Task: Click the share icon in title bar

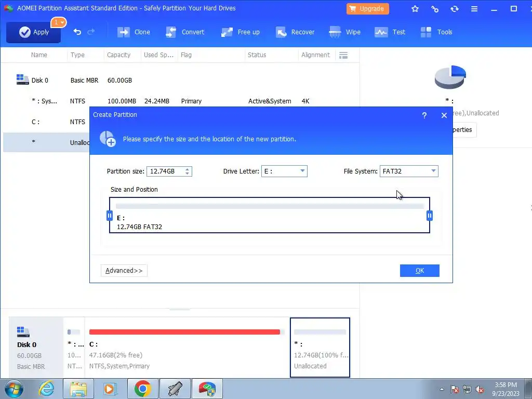Action: coord(435,9)
